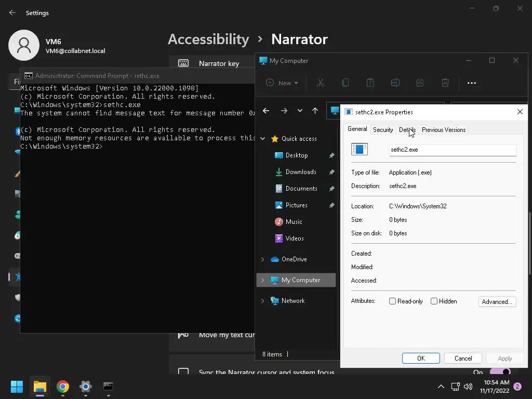Open the clock and date 10:54 AM
Image resolution: width=532 pixels, height=399 pixels.
click(495, 387)
